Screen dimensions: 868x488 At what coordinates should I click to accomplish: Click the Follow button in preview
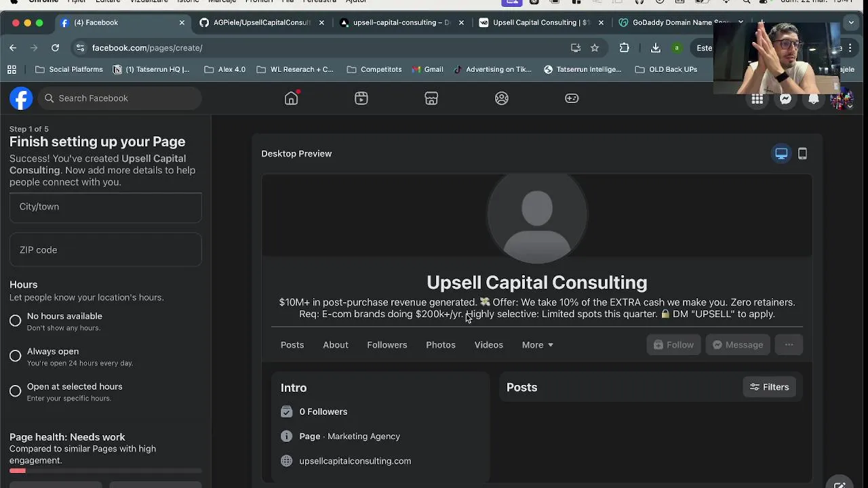(673, 345)
